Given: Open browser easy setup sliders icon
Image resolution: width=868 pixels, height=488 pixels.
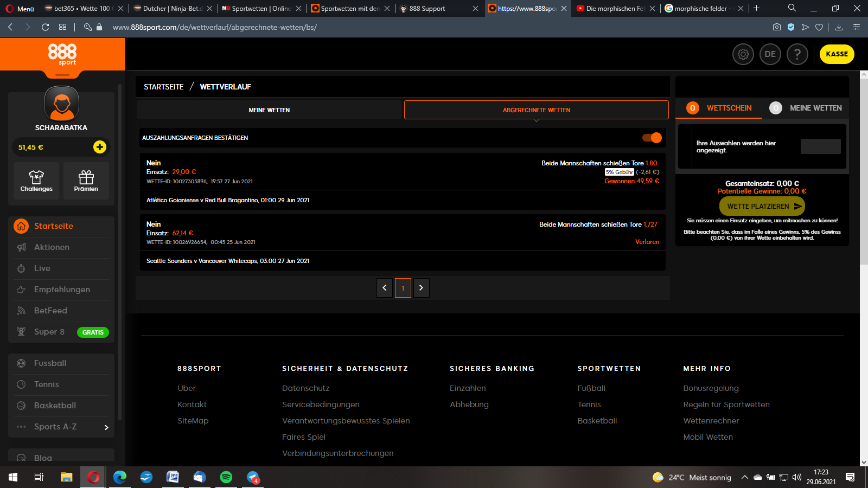Looking at the screenshot, I should pyautogui.click(x=857, y=27).
